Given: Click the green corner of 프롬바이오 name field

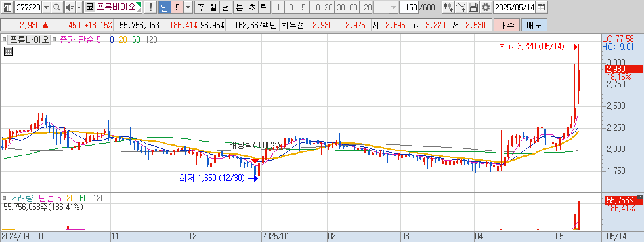Looking at the screenshot, I should (139, 5).
